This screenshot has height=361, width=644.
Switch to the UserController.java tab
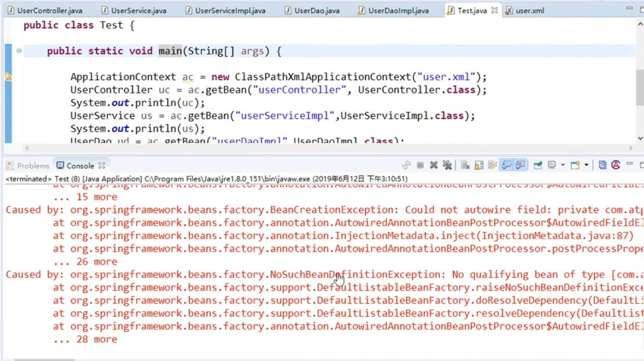coord(45,10)
